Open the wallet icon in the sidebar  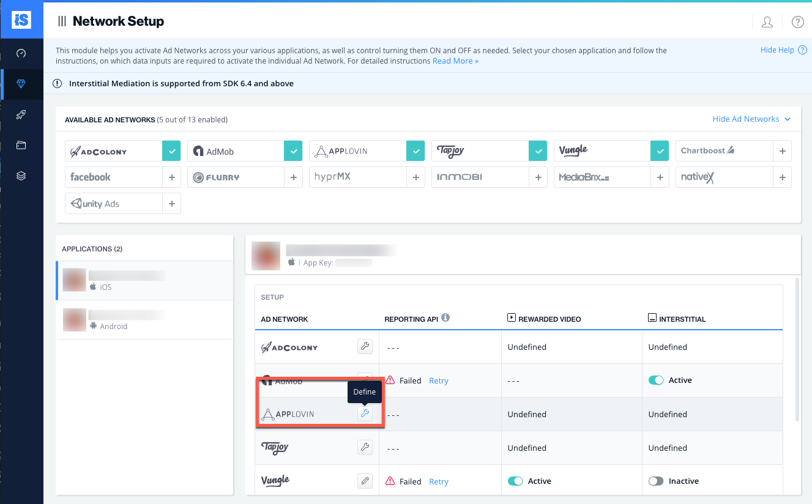pyautogui.click(x=22, y=145)
